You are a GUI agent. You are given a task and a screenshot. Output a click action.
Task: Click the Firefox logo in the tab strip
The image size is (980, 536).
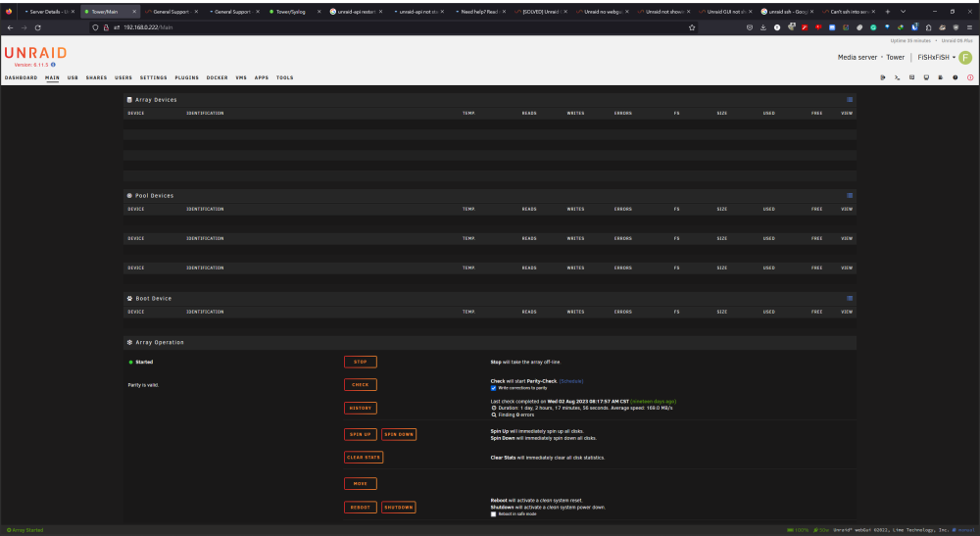point(9,11)
